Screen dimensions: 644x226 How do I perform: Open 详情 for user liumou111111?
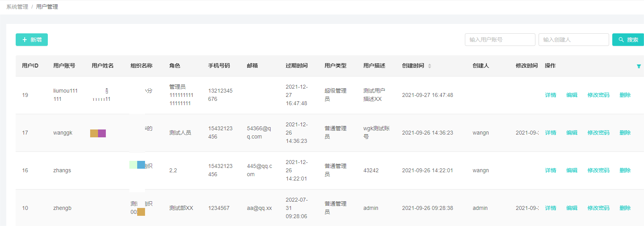[x=550, y=95]
